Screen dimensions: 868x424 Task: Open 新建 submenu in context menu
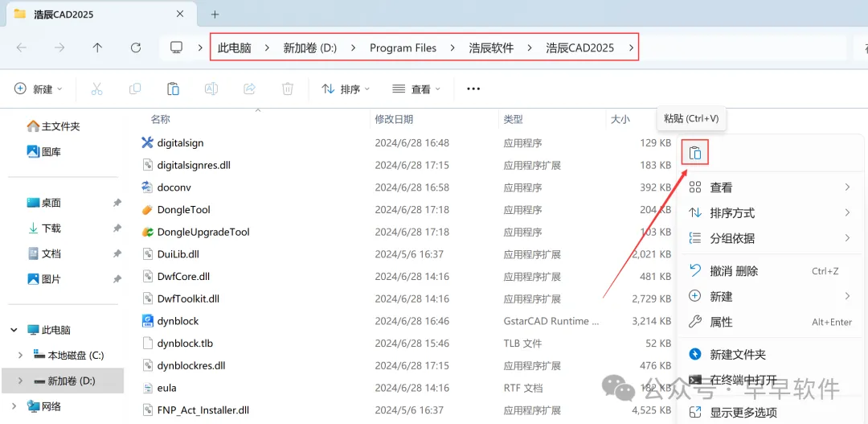[x=769, y=297]
